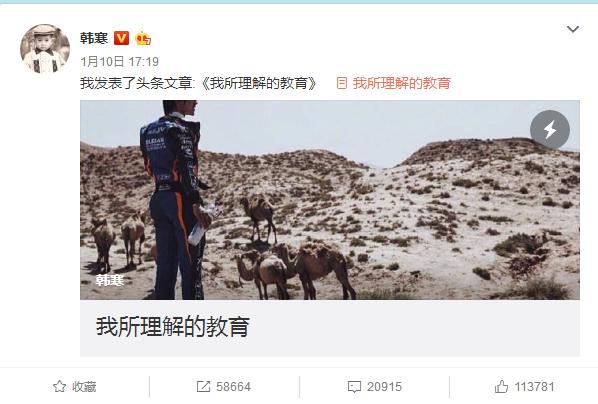
Task: Open the camel desert article cover image
Action: pyautogui.click(x=330, y=200)
